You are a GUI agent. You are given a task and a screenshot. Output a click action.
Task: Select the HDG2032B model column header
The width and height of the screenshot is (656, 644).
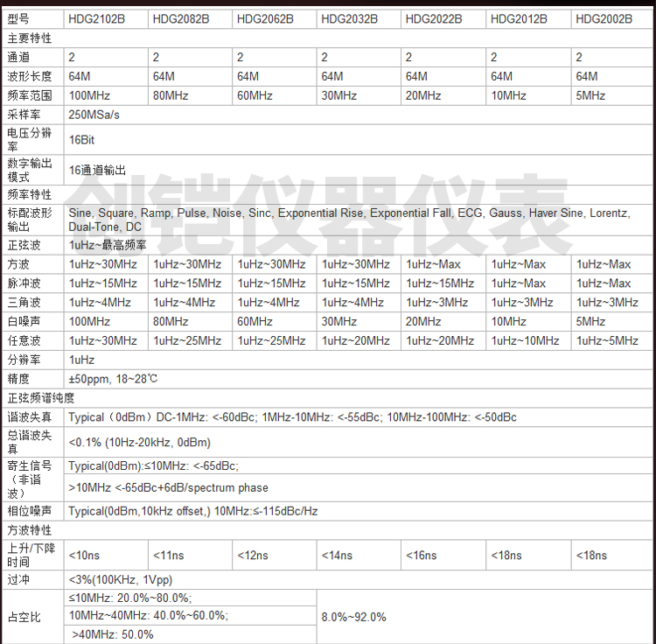click(349, 18)
